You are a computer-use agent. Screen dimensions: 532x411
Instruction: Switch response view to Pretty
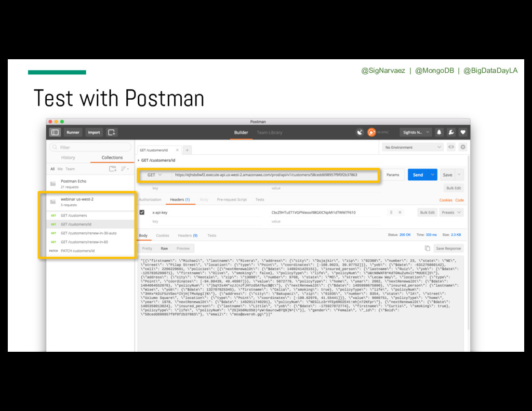[x=147, y=248]
